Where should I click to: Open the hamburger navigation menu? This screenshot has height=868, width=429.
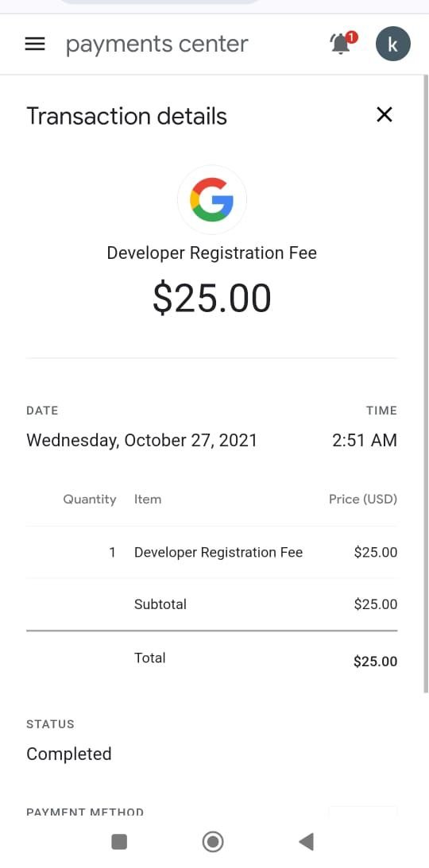pos(35,44)
